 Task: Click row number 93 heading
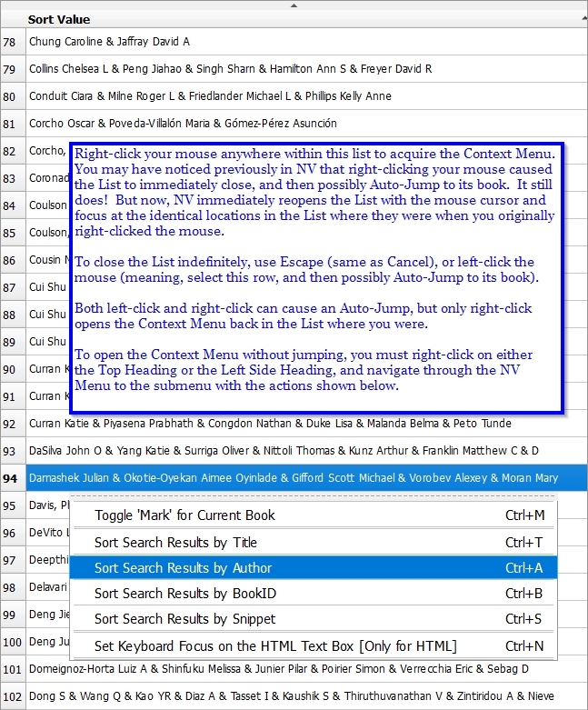pos(13,451)
